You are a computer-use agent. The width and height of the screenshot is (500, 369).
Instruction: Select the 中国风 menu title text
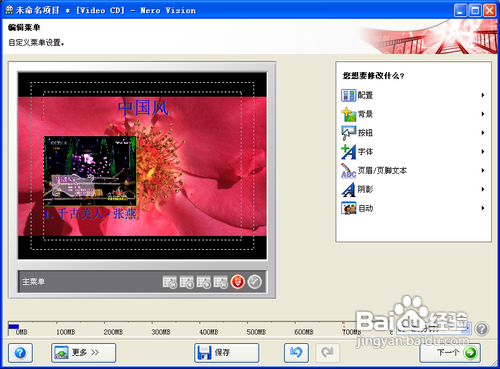coord(143,108)
